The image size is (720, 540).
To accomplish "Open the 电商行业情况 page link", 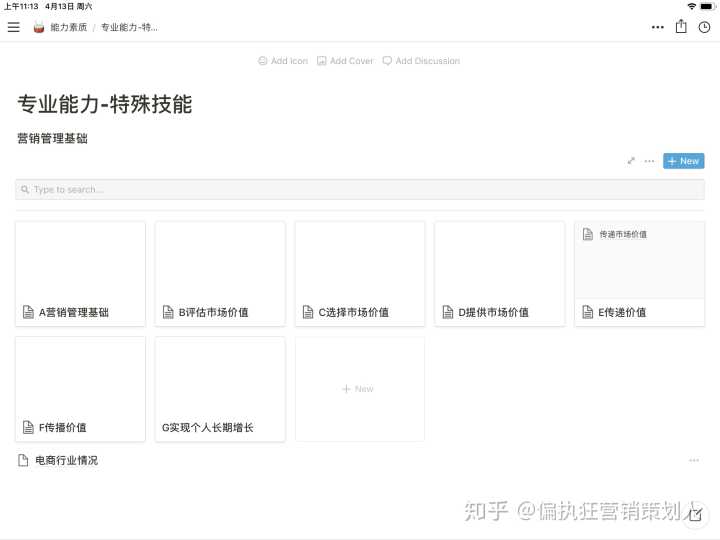I will pyautogui.click(x=66, y=460).
